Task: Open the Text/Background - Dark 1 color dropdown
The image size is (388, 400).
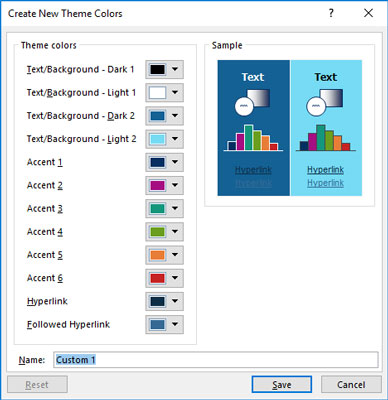Action: coord(164,69)
